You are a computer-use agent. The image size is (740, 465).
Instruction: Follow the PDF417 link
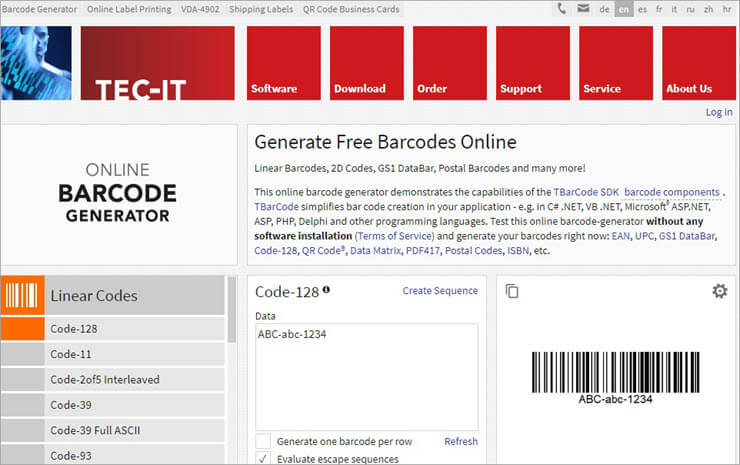[423, 251]
